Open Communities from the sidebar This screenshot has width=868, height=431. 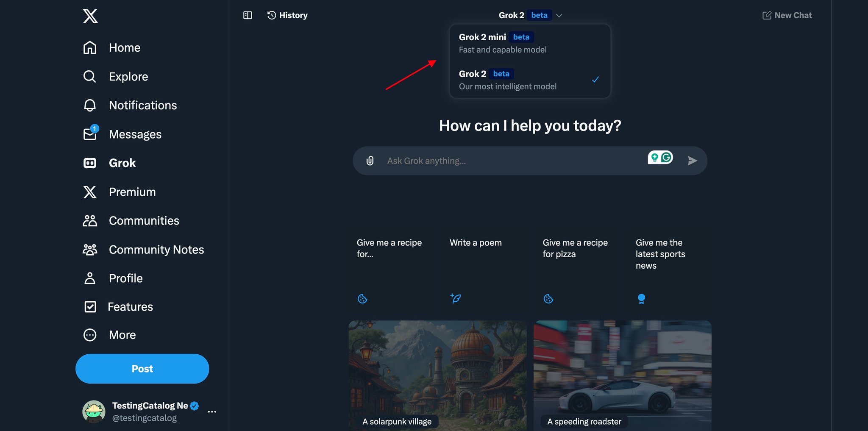[131, 221]
